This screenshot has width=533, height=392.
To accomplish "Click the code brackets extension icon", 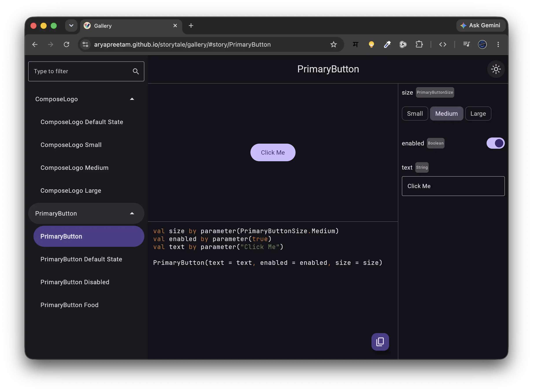I will [443, 44].
